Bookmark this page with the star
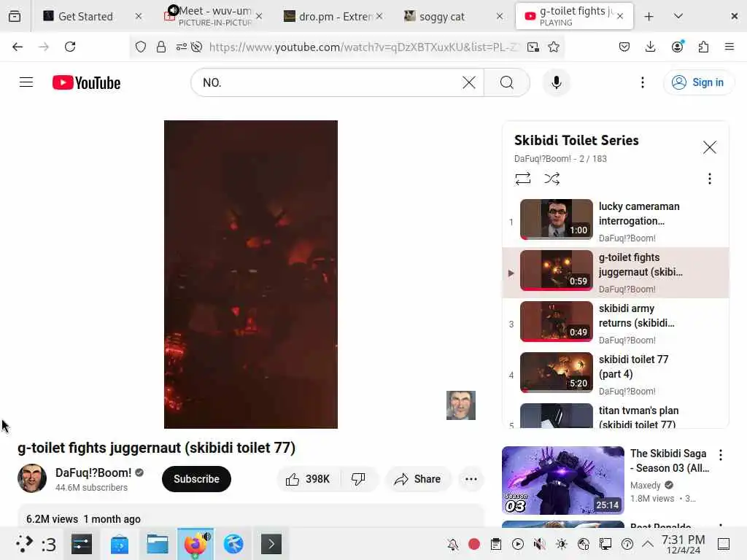 click(x=554, y=47)
